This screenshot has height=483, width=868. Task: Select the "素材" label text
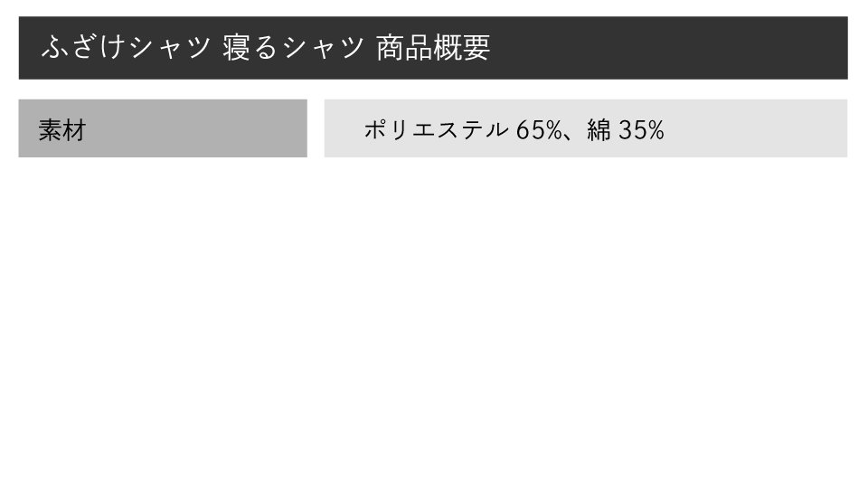coord(61,129)
